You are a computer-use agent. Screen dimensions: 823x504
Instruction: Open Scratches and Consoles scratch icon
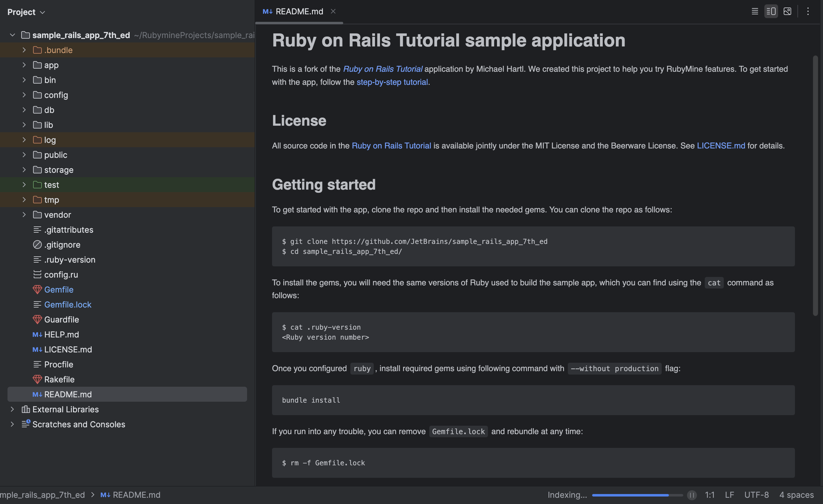pos(25,424)
